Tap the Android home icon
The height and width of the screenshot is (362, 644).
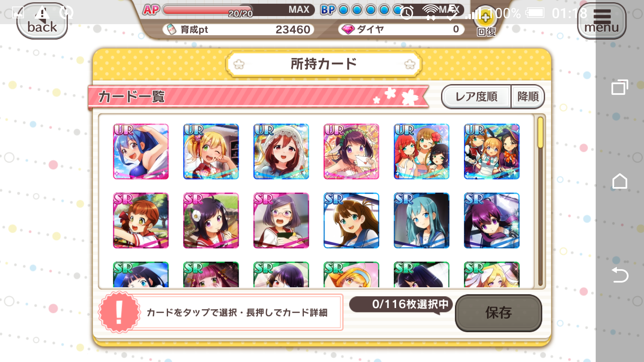[x=620, y=181]
